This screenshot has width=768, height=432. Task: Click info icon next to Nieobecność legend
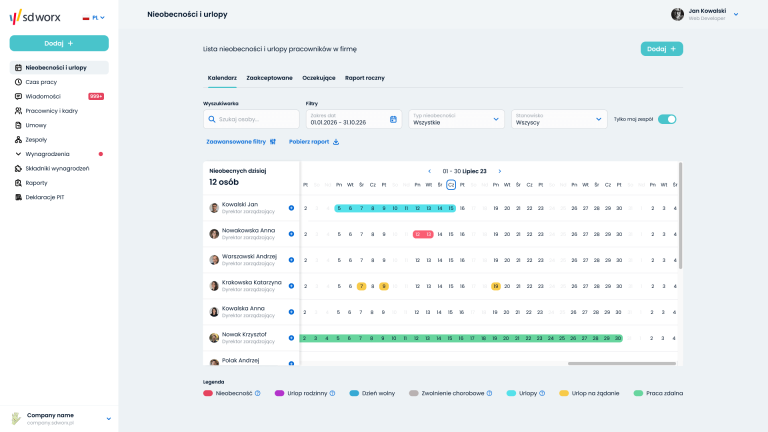[258, 393]
